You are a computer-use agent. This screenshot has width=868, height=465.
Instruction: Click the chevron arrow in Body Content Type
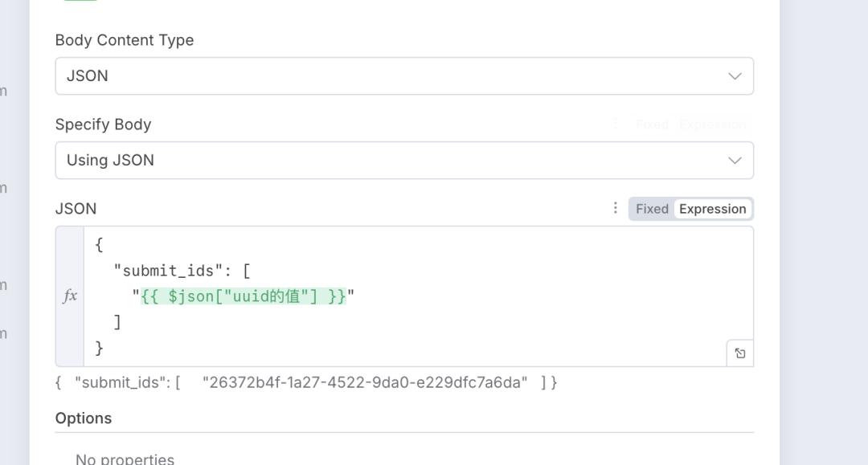(x=735, y=76)
